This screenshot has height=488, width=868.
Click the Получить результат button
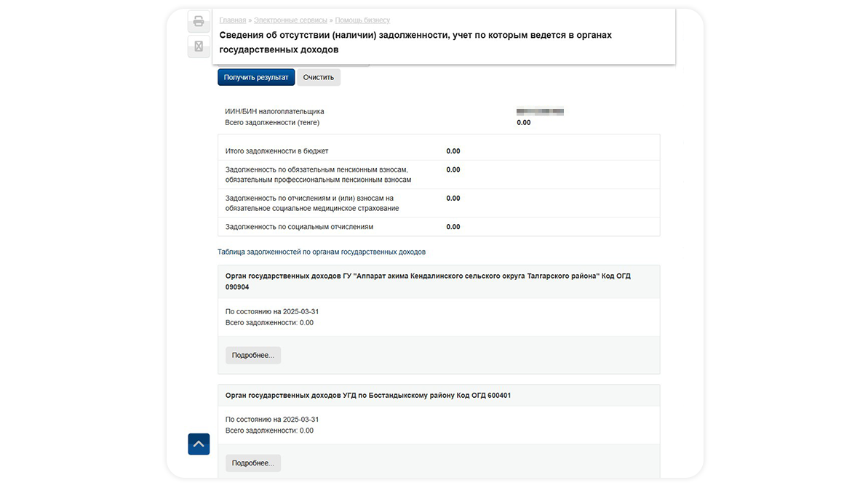tap(256, 78)
